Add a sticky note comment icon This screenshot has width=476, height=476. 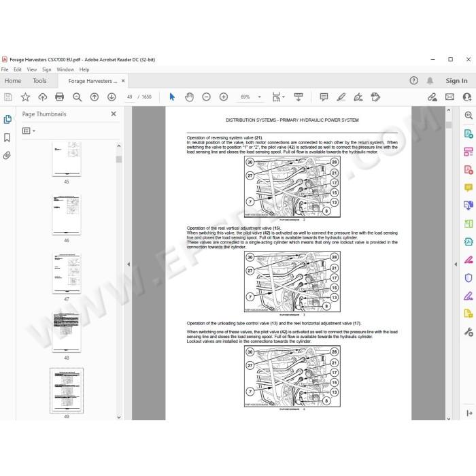[x=324, y=97]
